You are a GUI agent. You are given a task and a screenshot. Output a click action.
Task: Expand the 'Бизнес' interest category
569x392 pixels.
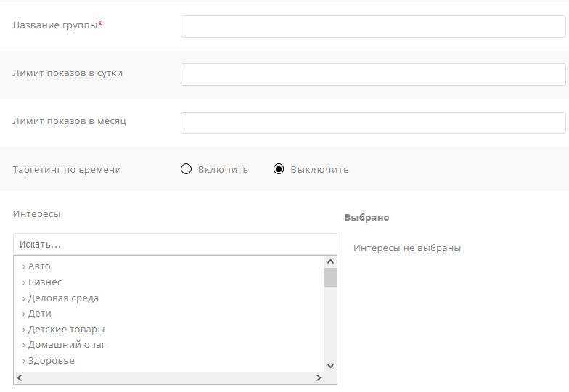point(44,282)
